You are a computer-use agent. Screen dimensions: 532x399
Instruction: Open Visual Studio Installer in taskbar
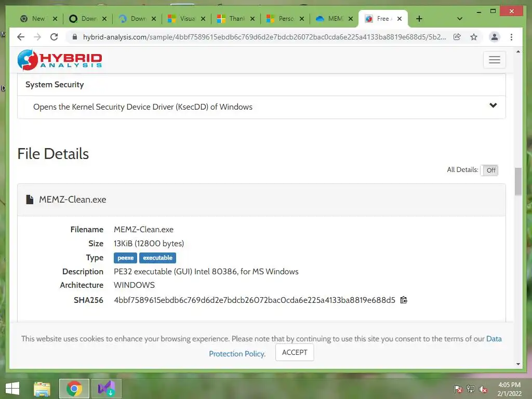(106, 389)
